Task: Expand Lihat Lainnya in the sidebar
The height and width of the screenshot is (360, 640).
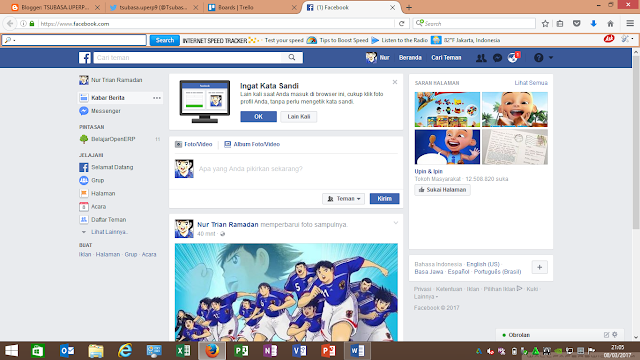Action: tap(109, 232)
